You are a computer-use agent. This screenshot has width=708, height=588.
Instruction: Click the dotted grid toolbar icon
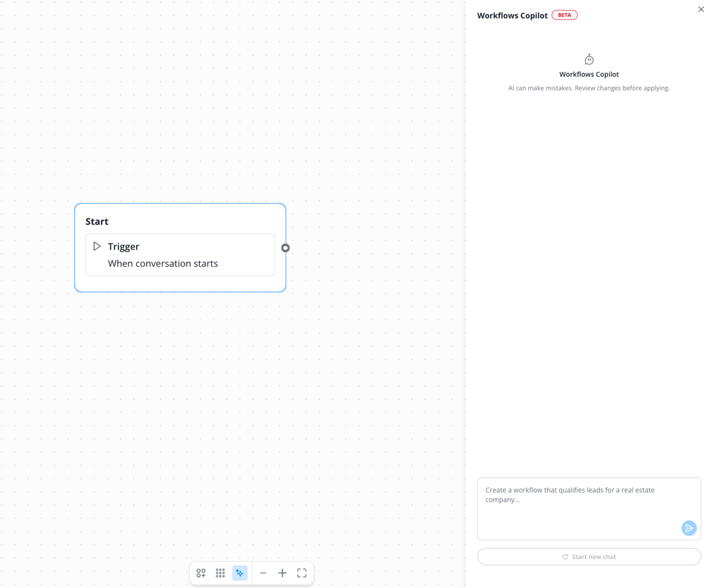pos(221,573)
